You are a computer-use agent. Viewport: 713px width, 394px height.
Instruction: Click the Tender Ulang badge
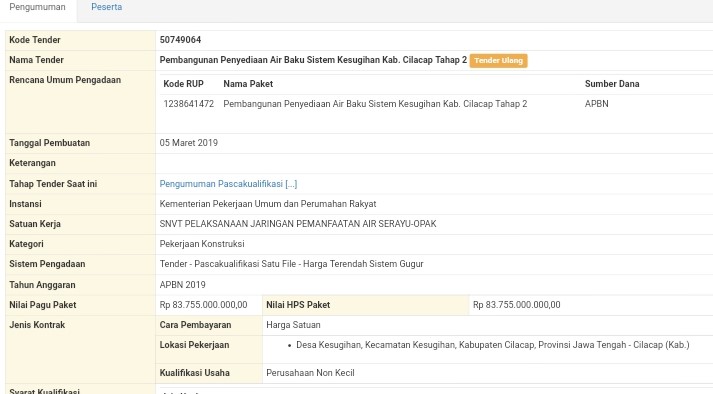click(x=498, y=61)
